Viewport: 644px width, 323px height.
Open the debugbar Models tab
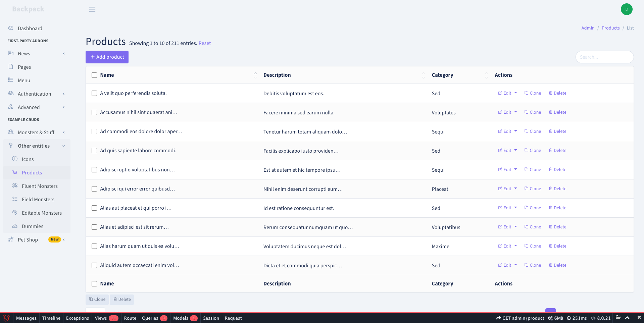185,318
